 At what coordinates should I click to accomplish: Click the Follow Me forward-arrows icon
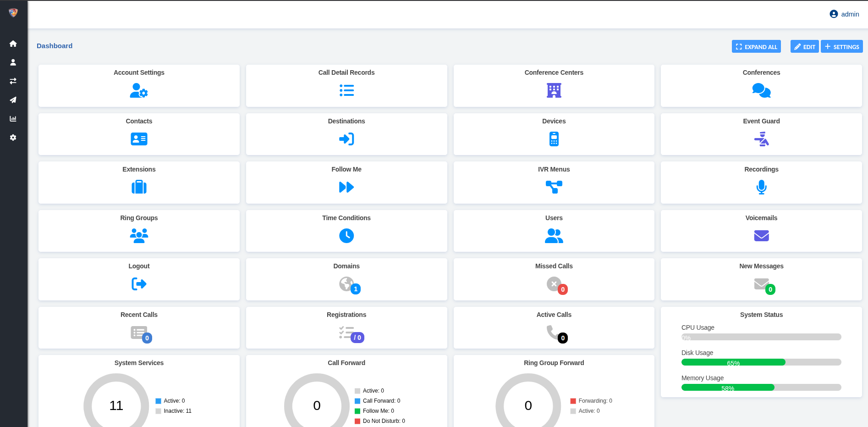tap(346, 187)
